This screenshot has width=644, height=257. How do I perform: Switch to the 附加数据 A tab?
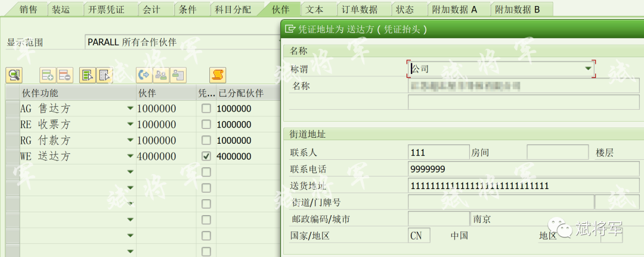pos(454,10)
